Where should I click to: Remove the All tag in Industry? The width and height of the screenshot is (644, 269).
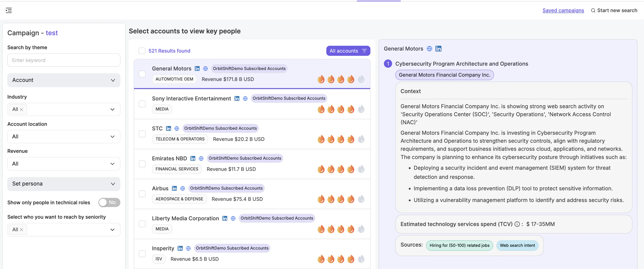click(21, 110)
